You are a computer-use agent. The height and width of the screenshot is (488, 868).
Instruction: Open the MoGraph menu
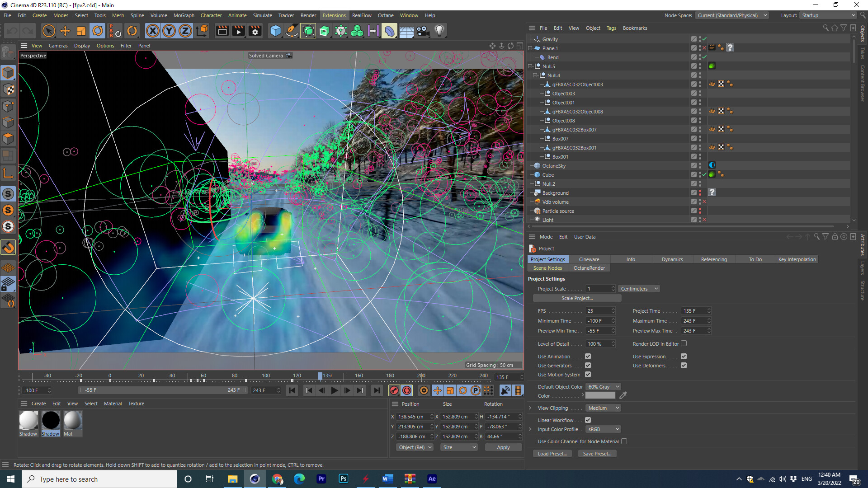[184, 15]
